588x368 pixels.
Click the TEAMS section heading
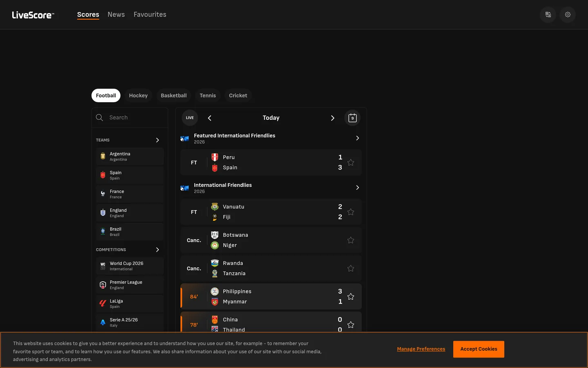103,140
